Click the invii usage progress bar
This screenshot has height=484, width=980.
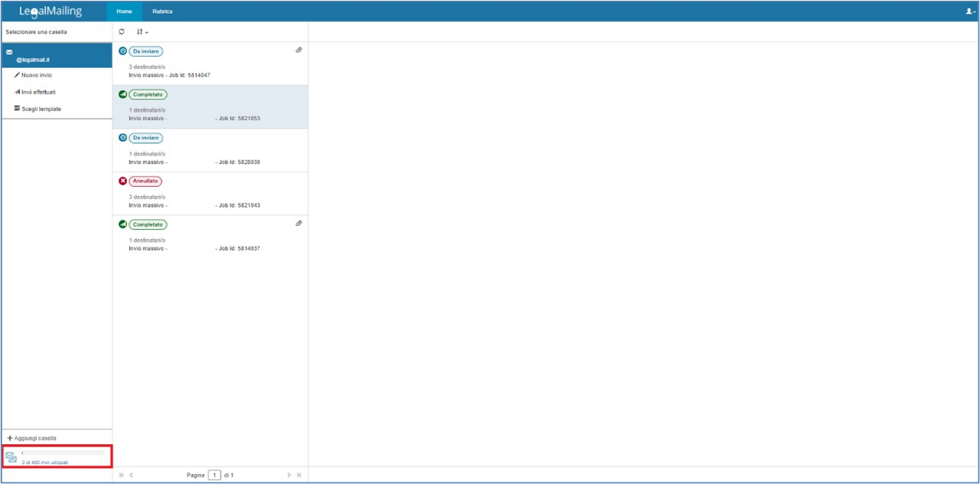63,453
